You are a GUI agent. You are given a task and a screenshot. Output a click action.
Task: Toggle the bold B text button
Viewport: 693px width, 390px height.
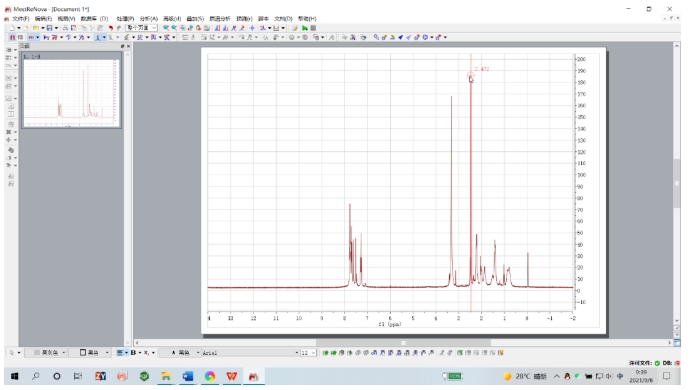133,352
